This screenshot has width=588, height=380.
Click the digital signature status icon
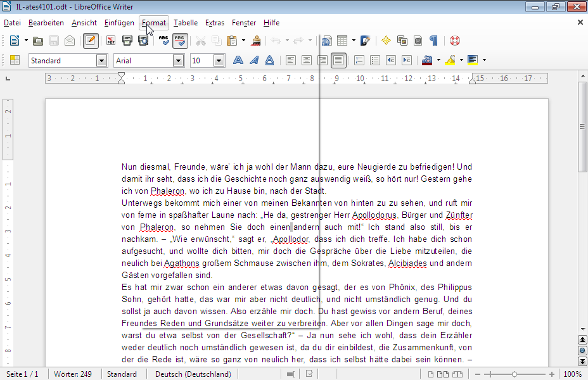(x=309, y=374)
